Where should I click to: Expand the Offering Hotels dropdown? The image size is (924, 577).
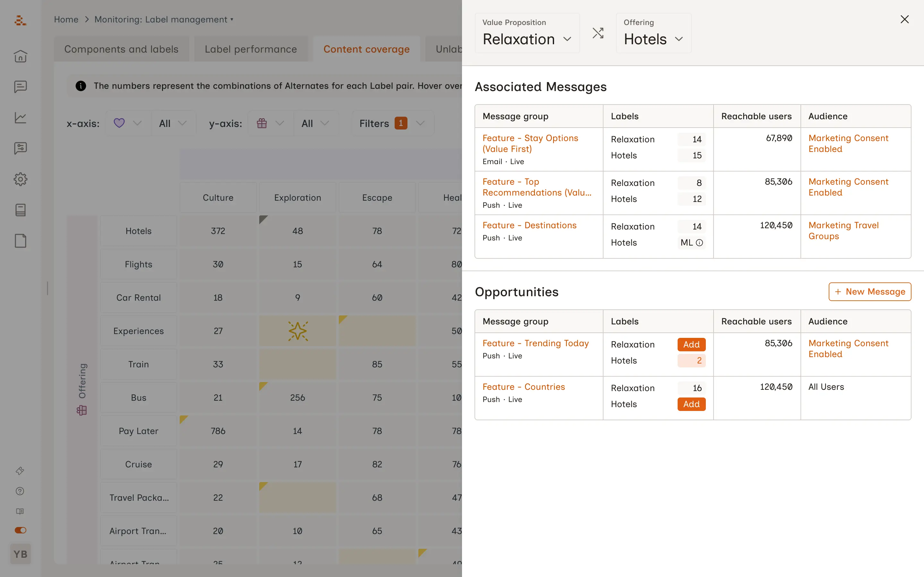[x=653, y=39]
